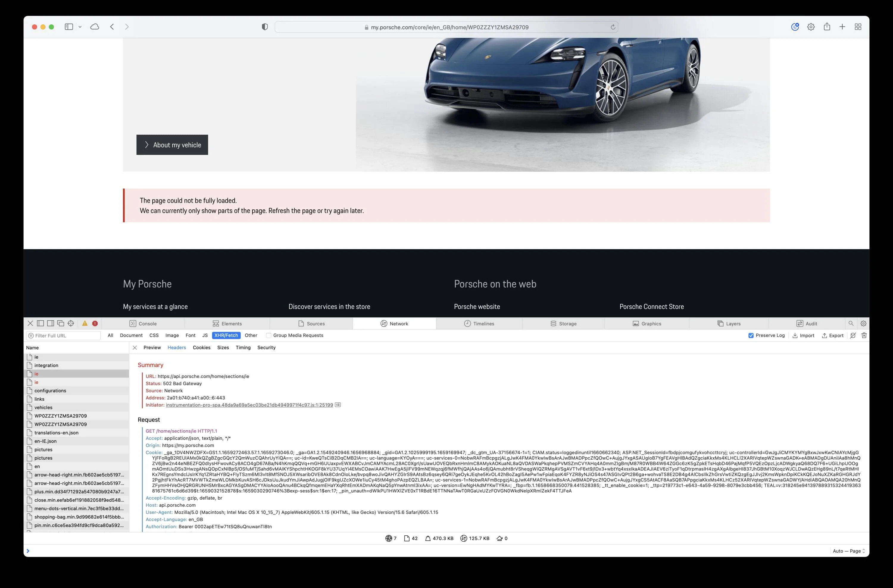This screenshot has width=893, height=588.
Task: Open the instrumentation-pro-spa initiator link
Action: (x=249, y=405)
